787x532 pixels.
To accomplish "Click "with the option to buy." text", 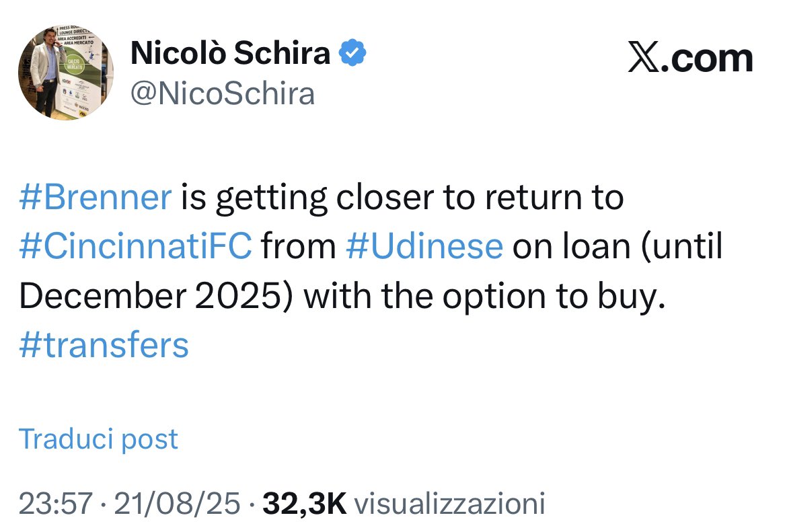I will point(480,297).
